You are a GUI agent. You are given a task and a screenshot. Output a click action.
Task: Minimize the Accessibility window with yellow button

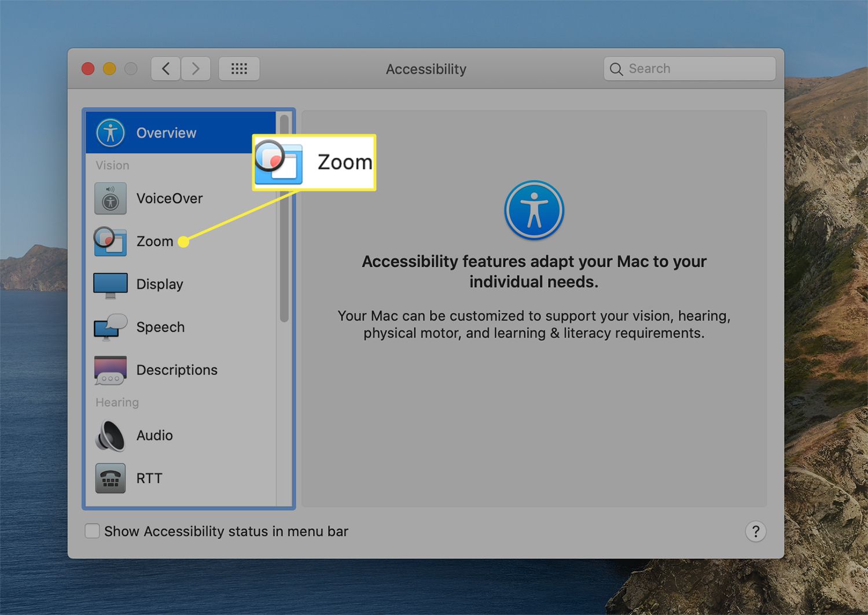pyautogui.click(x=109, y=69)
